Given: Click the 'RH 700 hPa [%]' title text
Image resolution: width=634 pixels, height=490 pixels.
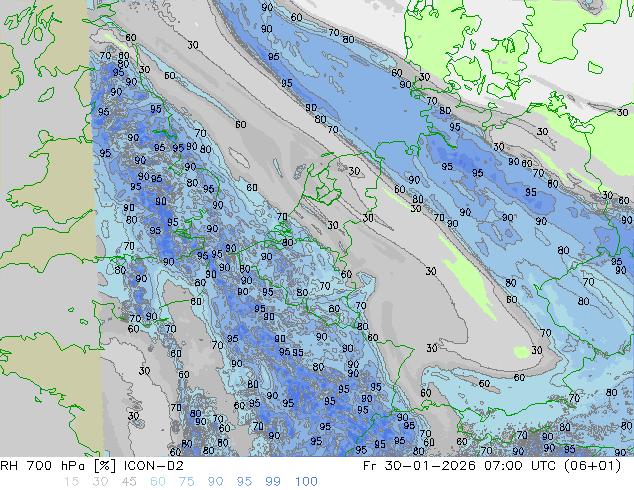Looking at the screenshot, I should [58, 466].
